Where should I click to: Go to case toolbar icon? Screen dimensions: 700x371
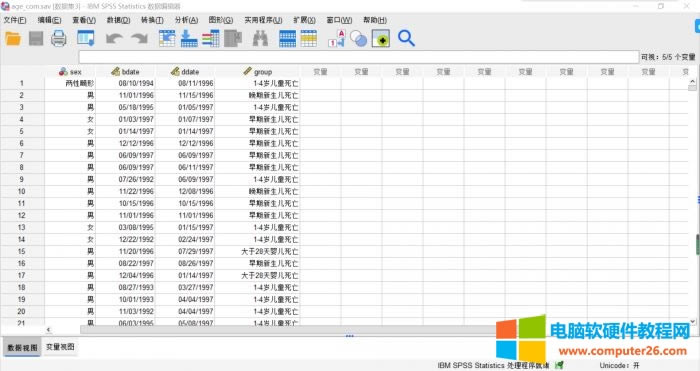tap(167, 39)
